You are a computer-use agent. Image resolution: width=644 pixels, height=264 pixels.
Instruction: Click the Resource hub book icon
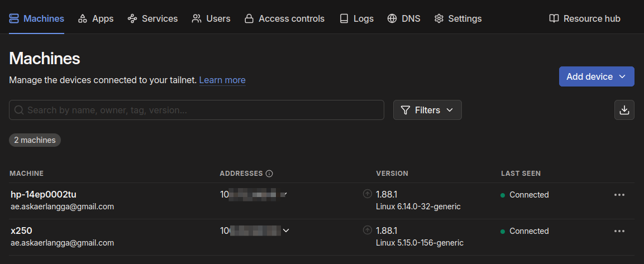tap(554, 18)
